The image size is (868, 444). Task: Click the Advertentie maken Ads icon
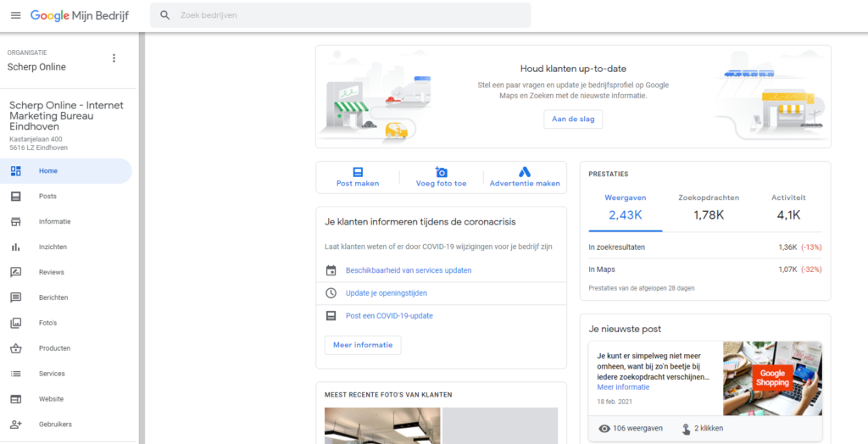[x=525, y=172]
